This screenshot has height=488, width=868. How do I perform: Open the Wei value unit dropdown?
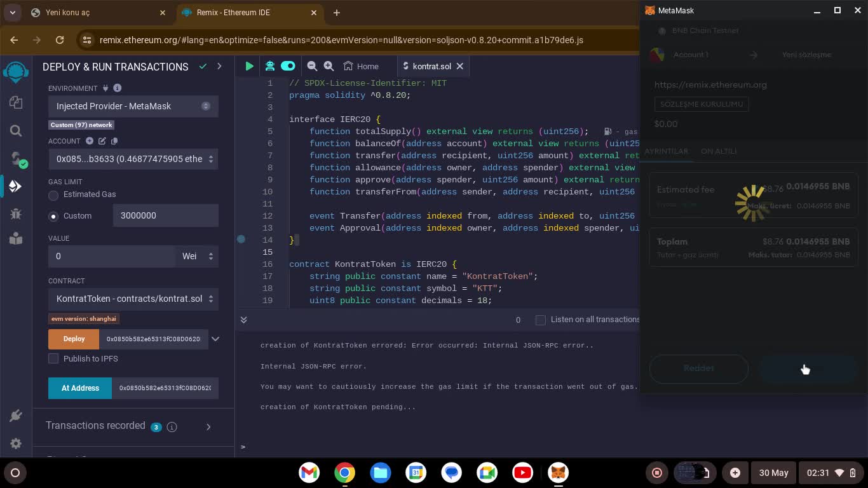197,256
